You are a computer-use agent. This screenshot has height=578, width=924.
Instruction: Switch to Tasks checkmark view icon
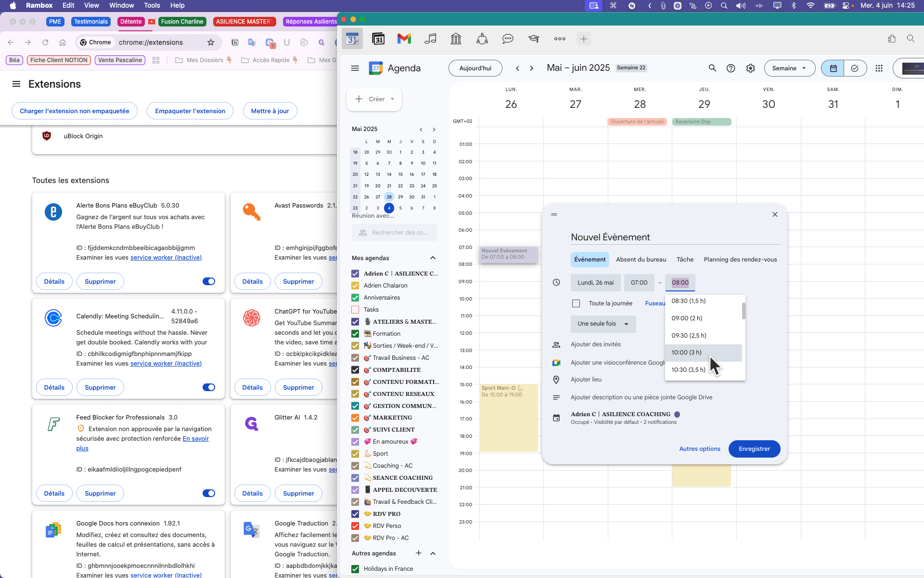click(x=855, y=68)
